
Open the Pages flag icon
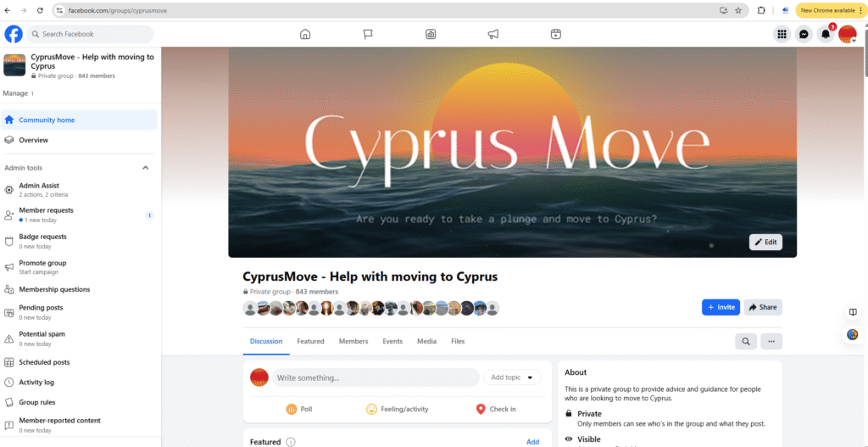[x=368, y=34]
